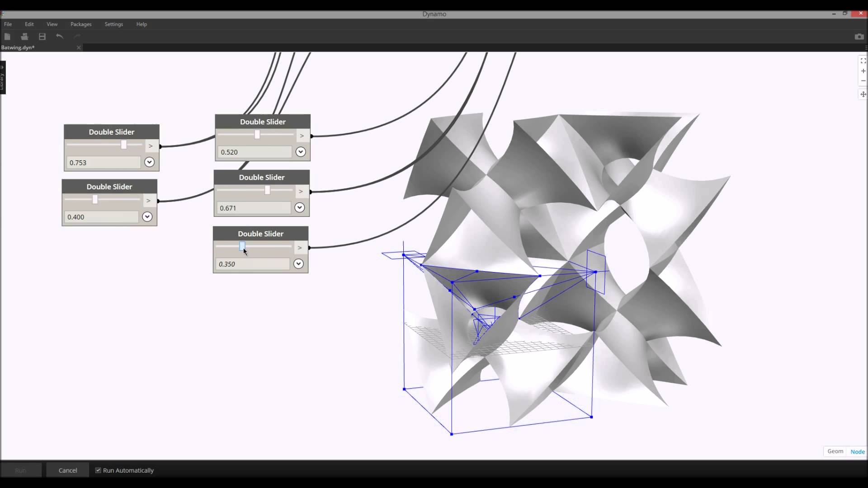Expand the 0.350 Double Slider options chevron
This screenshot has width=868, height=488.
[298, 263]
